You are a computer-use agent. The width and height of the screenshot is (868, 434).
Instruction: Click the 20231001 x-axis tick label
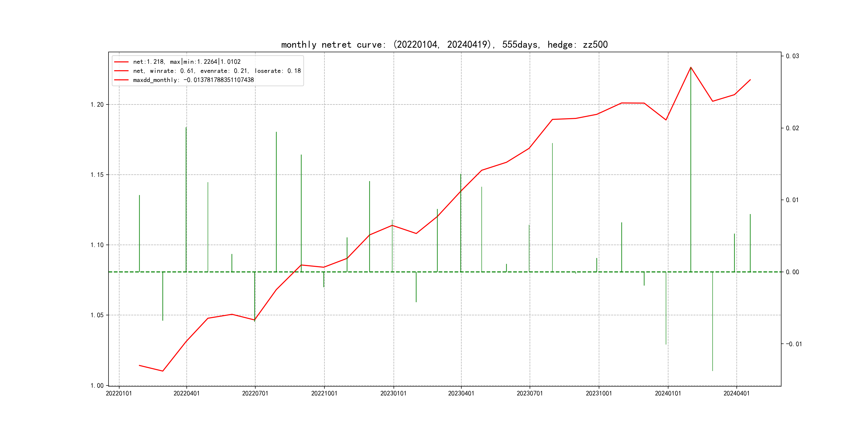coord(599,393)
